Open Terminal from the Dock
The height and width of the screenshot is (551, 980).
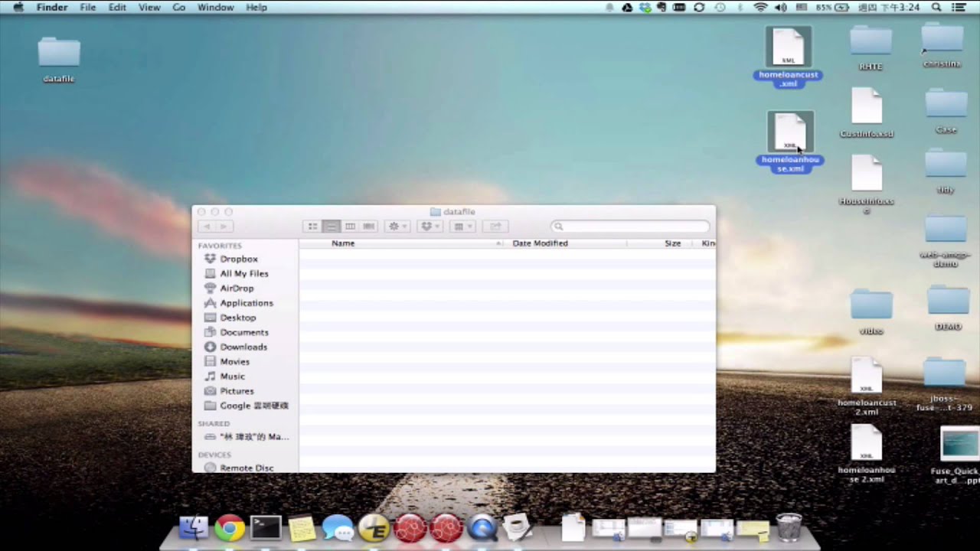click(266, 528)
